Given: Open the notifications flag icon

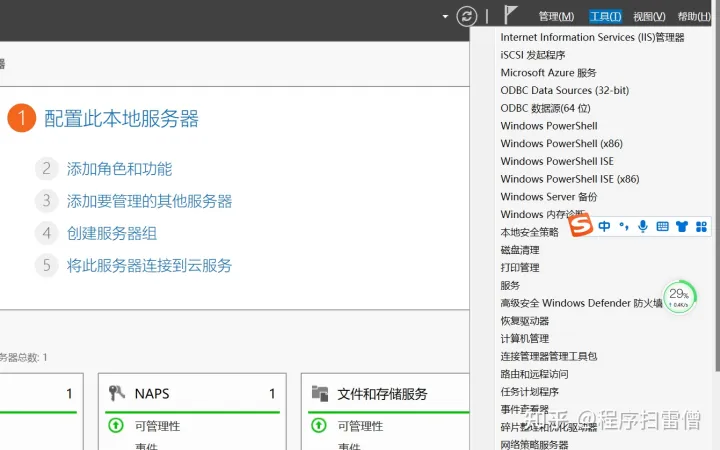Looking at the screenshot, I should tap(510, 15).
